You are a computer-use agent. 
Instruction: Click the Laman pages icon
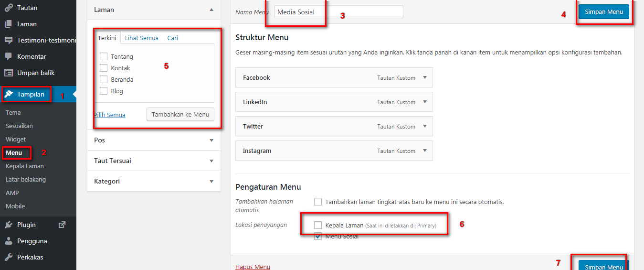(x=9, y=24)
